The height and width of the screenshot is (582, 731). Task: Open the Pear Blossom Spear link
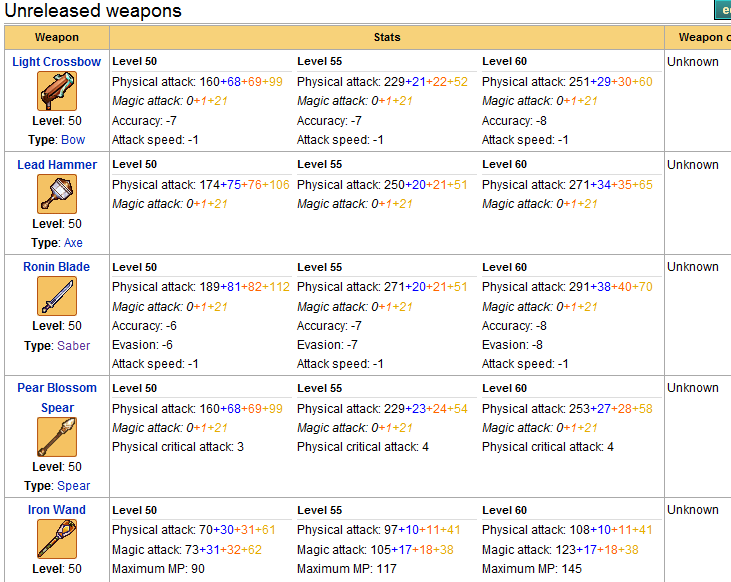pos(57,398)
